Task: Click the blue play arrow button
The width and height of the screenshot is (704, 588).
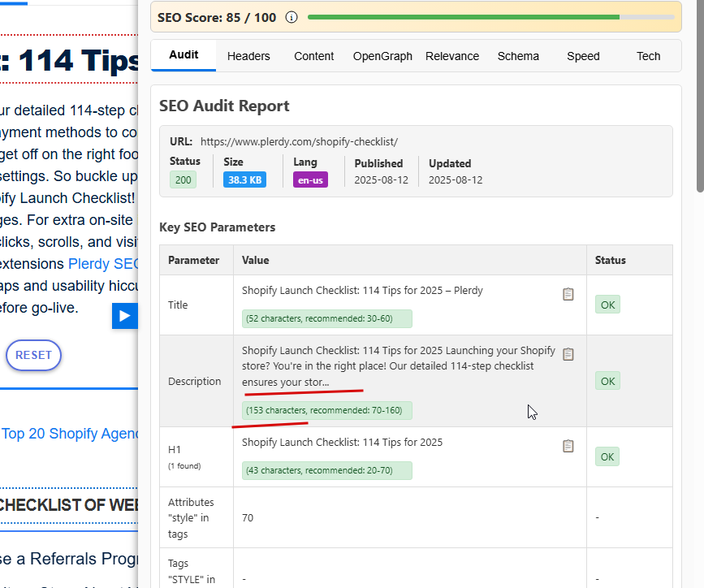Action: pyautogui.click(x=125, y=316)
